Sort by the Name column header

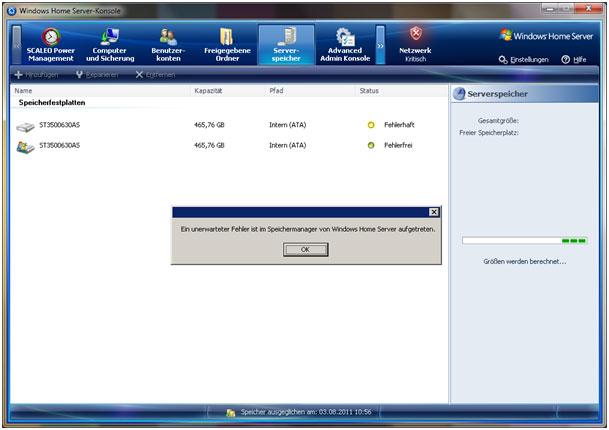pos(23,91)
